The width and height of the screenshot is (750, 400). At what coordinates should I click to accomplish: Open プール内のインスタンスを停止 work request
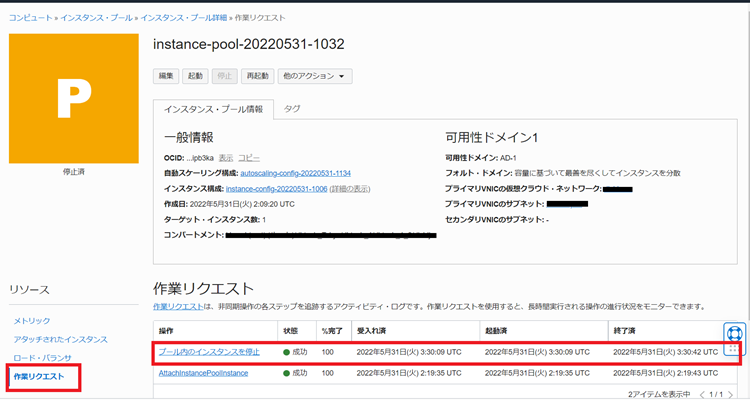(210, 351)
